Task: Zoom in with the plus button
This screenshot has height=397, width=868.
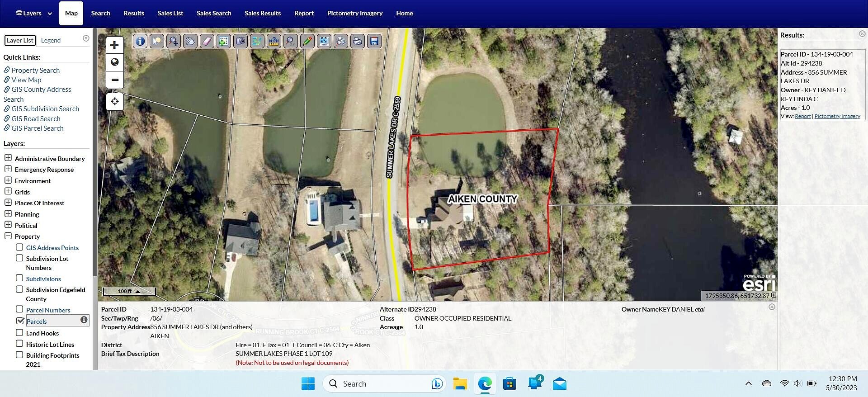Action: [115, 45]
